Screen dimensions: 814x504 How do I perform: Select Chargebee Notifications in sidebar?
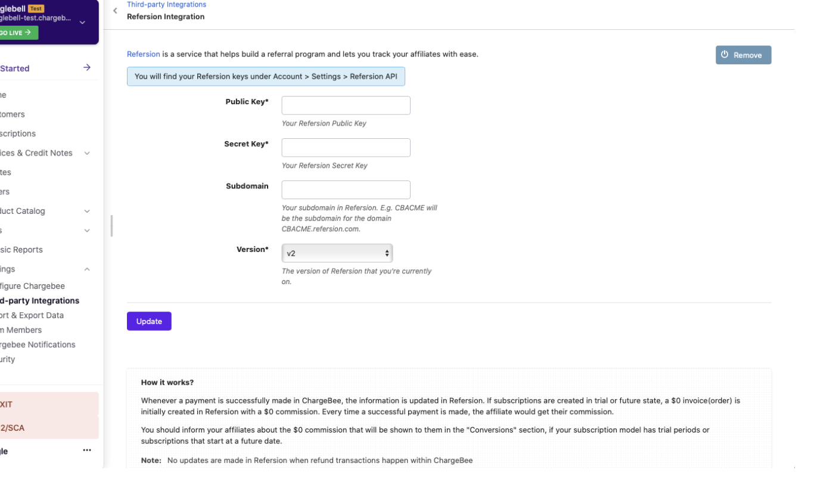pos(38,344)
